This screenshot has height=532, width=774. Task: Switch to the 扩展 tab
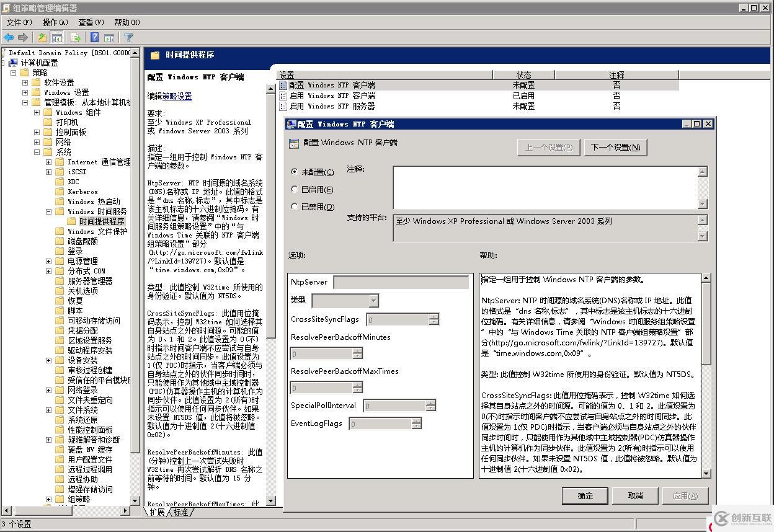(x=157, y=513)
